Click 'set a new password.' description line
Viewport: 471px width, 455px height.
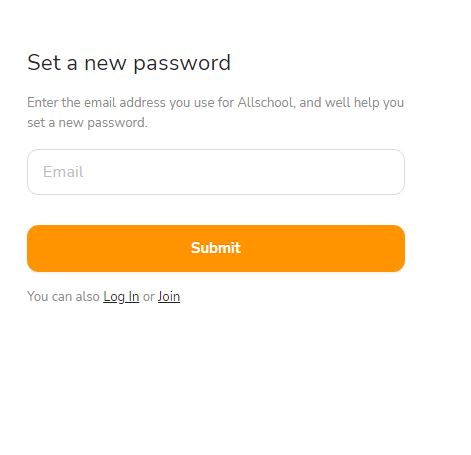click(87, 123)
